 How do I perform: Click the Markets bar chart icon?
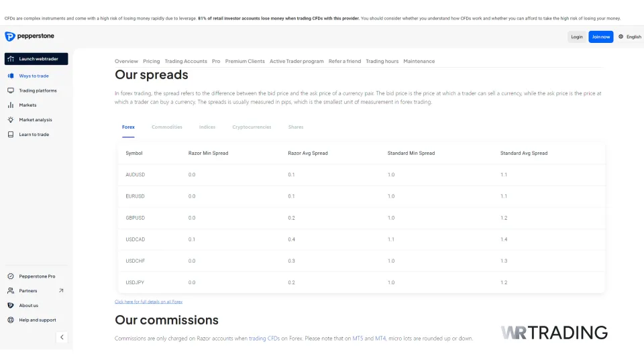point(11,105)
